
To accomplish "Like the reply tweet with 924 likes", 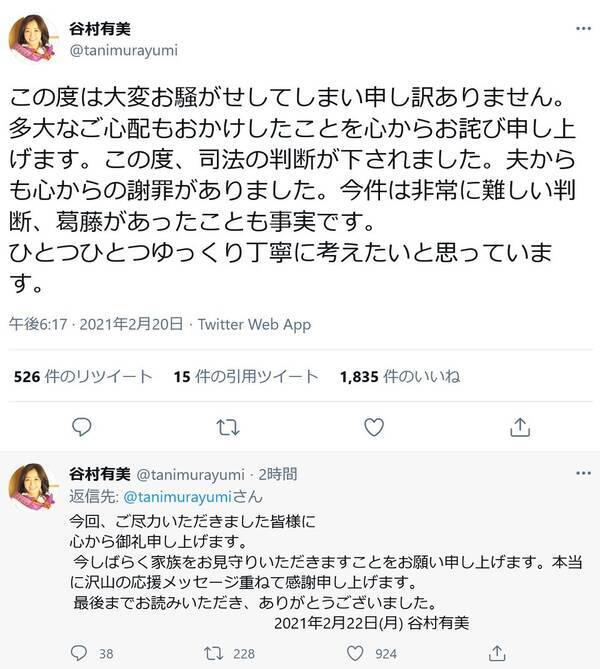I will point(360,654).
